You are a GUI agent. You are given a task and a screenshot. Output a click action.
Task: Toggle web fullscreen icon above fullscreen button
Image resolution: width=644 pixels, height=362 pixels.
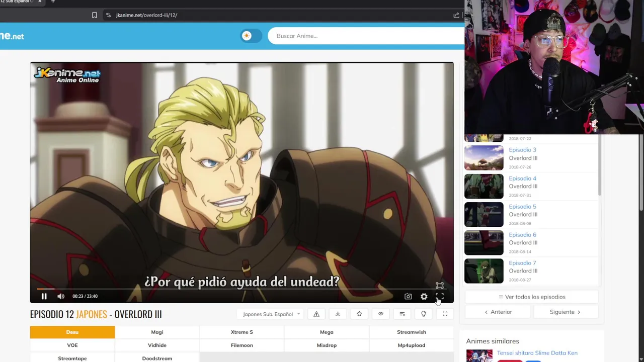440,286
